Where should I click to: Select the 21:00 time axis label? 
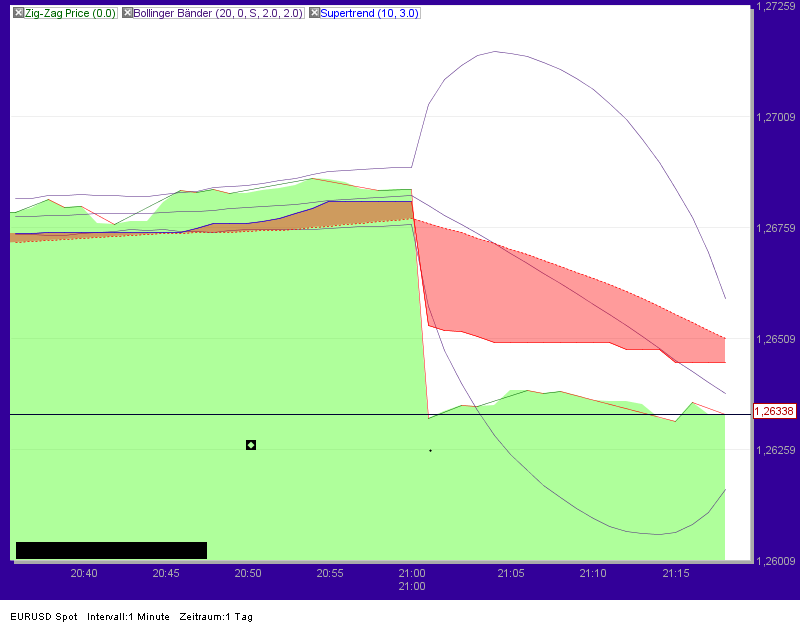coord(411,573)
